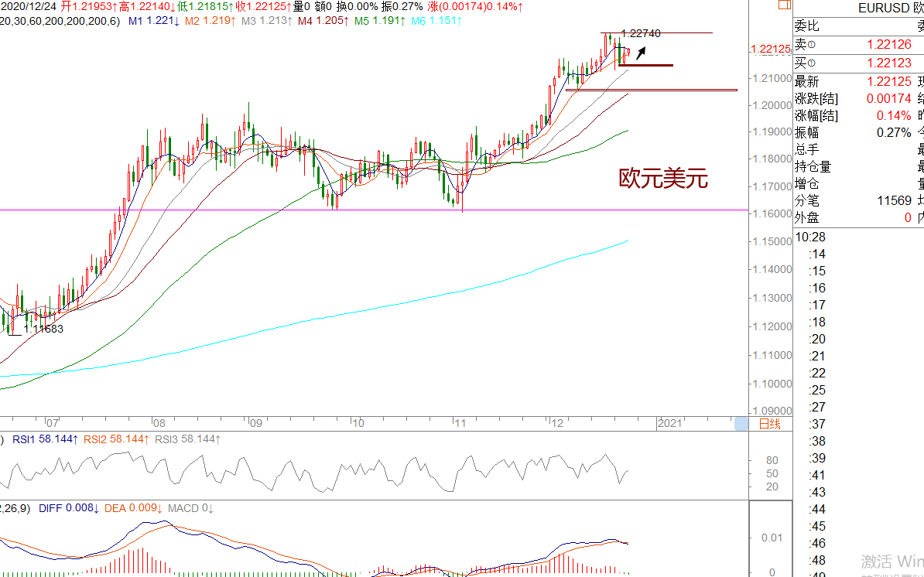The height and width of the screenshot is (577, 924).
Task: Click the 1.16000 price axis label
Action: [772, 213]
